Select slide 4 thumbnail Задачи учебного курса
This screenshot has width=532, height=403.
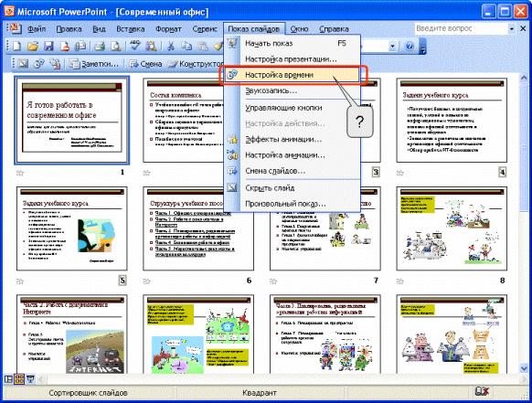[452, 120]
